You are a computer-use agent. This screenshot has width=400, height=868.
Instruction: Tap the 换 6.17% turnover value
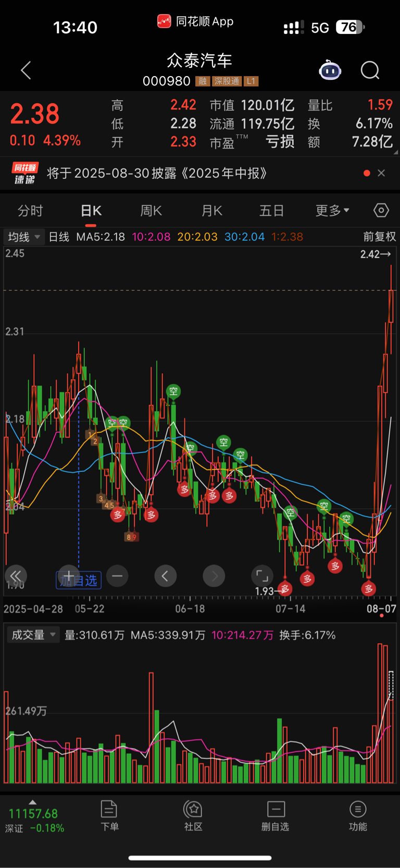pyautogui.click(x=374, y=124)
